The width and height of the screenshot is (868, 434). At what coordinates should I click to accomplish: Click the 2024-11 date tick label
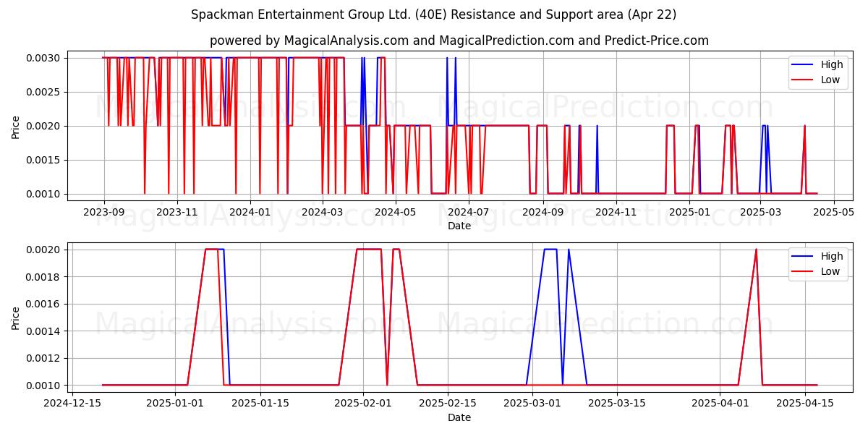pos(615,212)
